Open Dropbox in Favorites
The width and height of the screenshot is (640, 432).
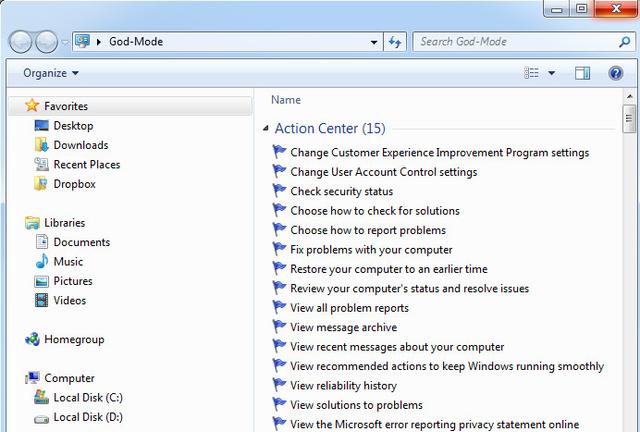click(x=74, y=184)
